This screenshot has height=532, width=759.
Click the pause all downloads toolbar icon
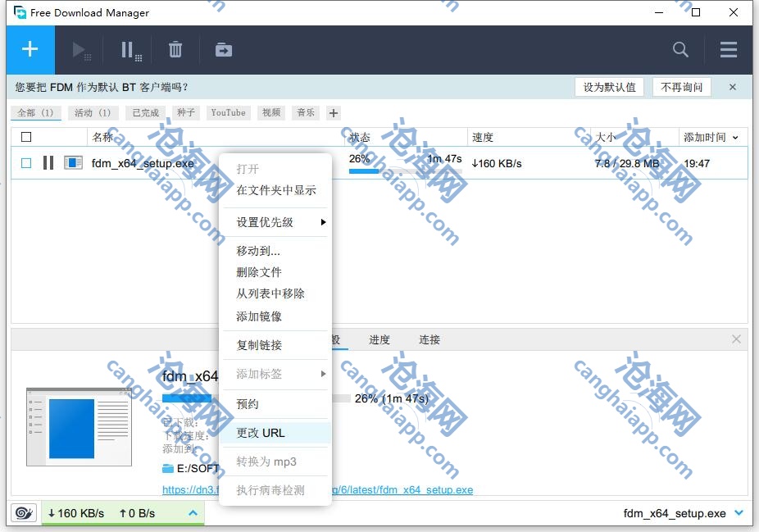click(x=130, y=51)
